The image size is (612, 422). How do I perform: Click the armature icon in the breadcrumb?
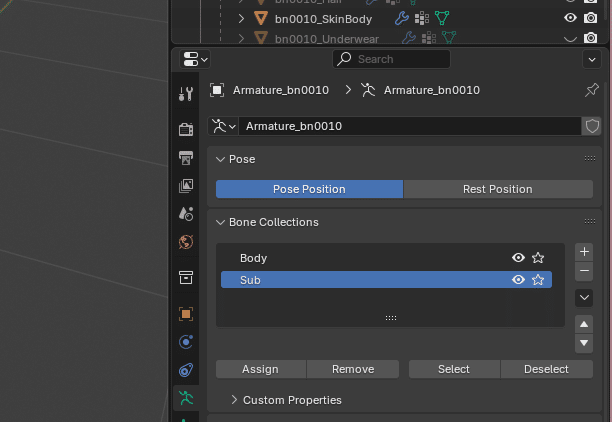368,90
